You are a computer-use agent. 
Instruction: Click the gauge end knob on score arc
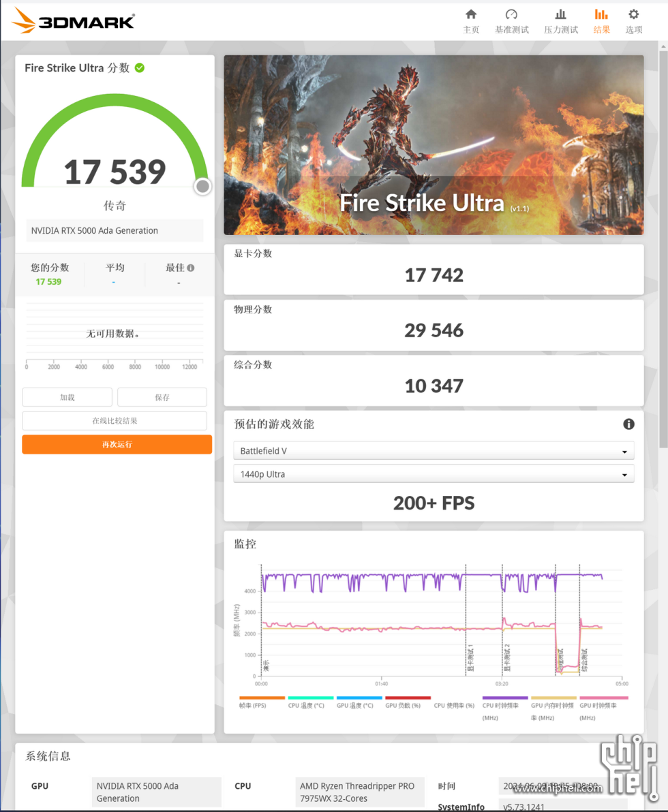click(x=202, y=187)
